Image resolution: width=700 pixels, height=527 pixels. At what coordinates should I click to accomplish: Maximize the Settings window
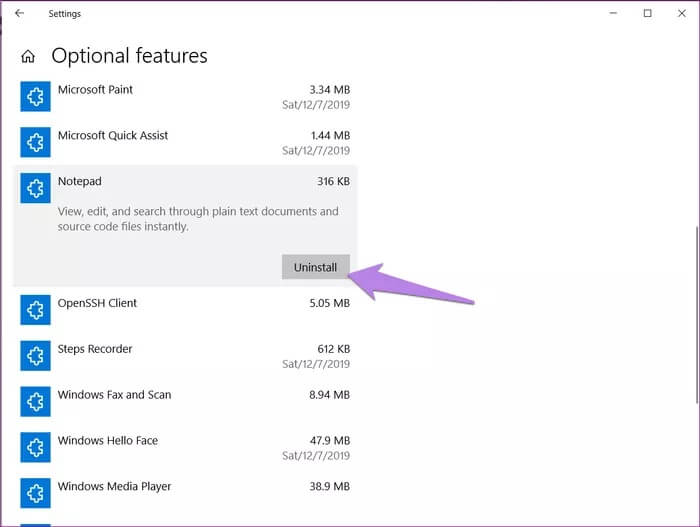point(647,13)
